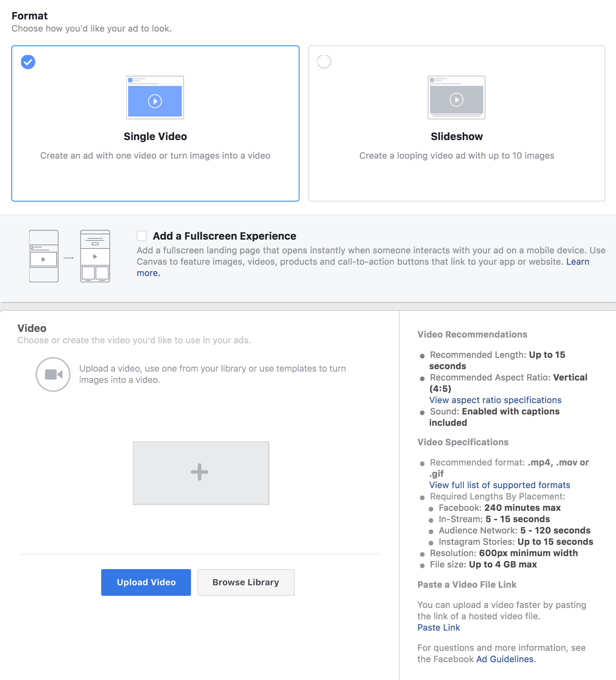
Task: Click the Fullscreen Experience mobile layout illustration
Action: tap(44, 256)
